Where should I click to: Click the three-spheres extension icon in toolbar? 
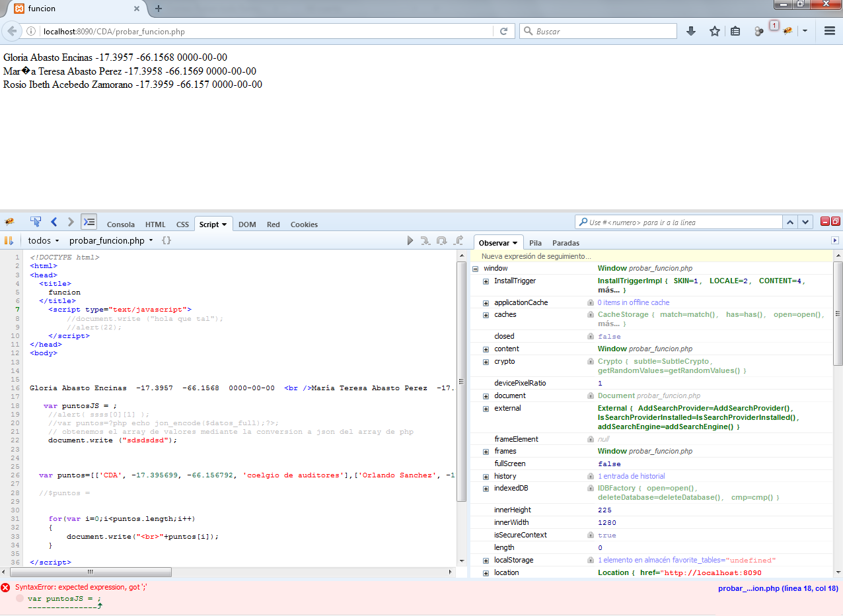pyautogui.click(x=759, y=31)
